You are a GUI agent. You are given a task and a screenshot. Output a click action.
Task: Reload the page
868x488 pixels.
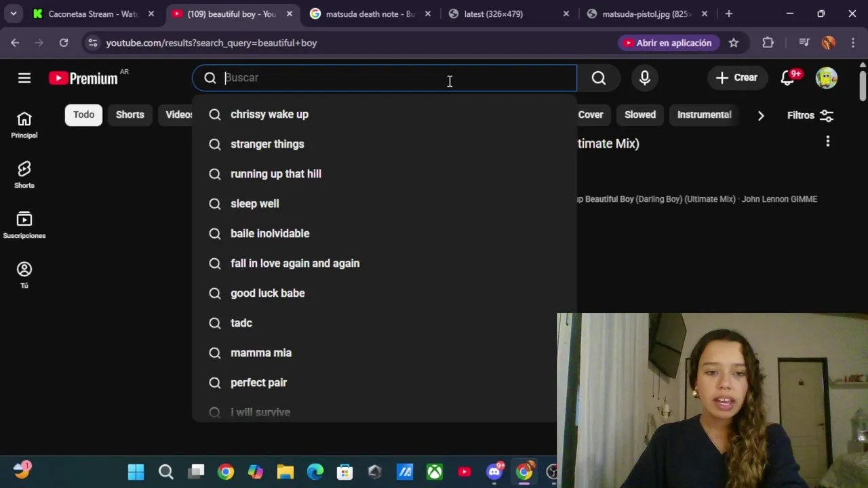pyautogui.click(x=64, y=43)
